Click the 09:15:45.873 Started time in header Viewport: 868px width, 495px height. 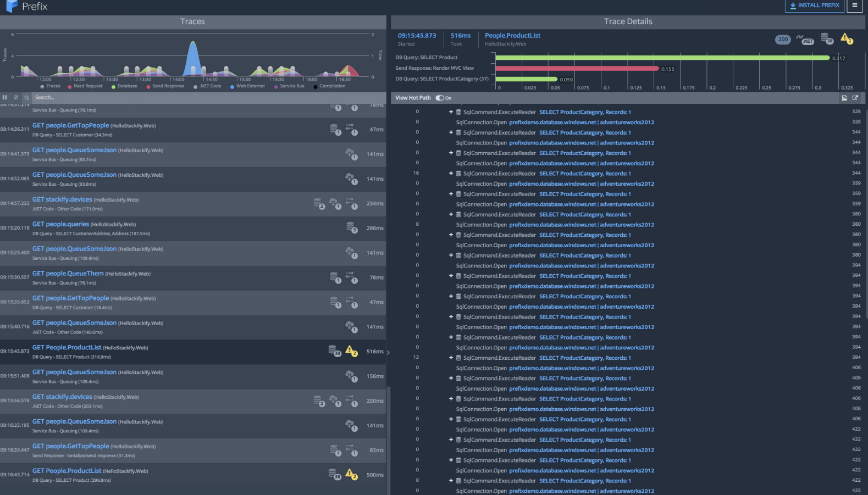pyautogui.click(x=417, y=36)
